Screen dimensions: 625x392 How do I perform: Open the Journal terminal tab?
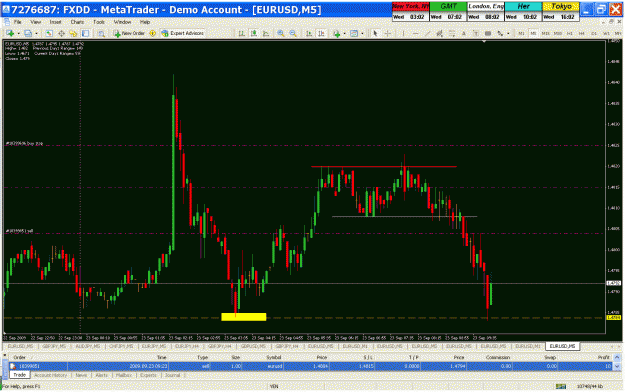coord(172,375)
